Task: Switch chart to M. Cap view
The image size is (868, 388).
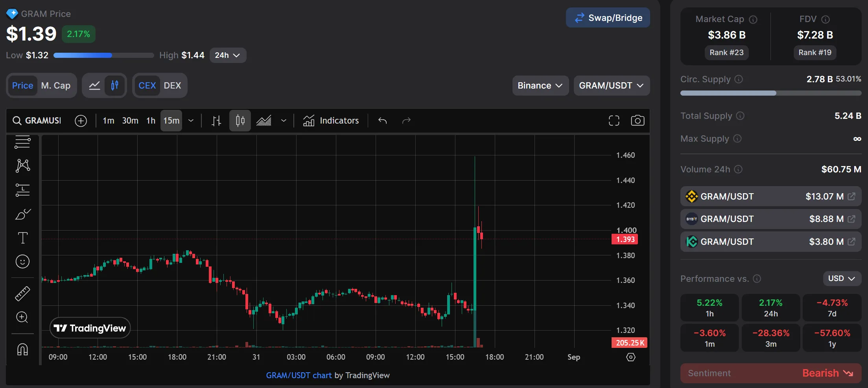Action: coord(56,85)
